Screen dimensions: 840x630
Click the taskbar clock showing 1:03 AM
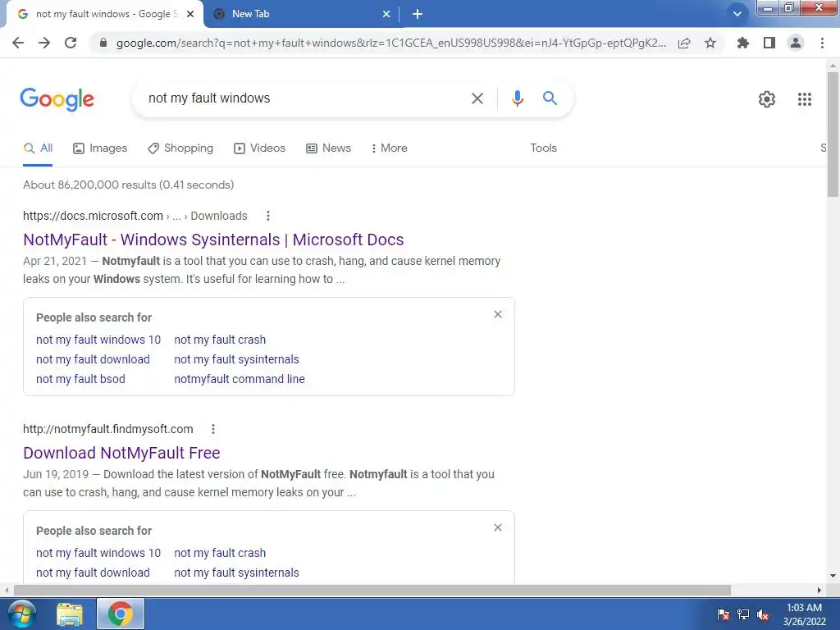[804, 614]
